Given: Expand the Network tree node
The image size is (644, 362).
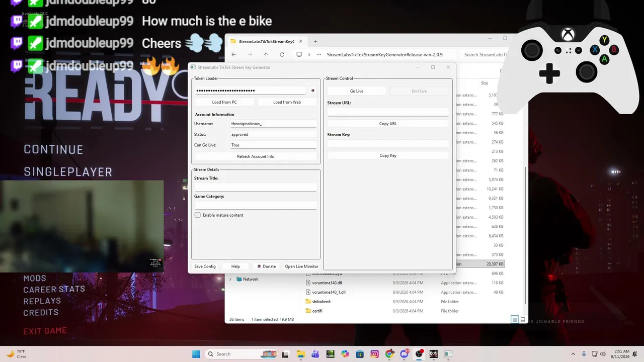Looking at the screenshot, I should tap(230, 280).
